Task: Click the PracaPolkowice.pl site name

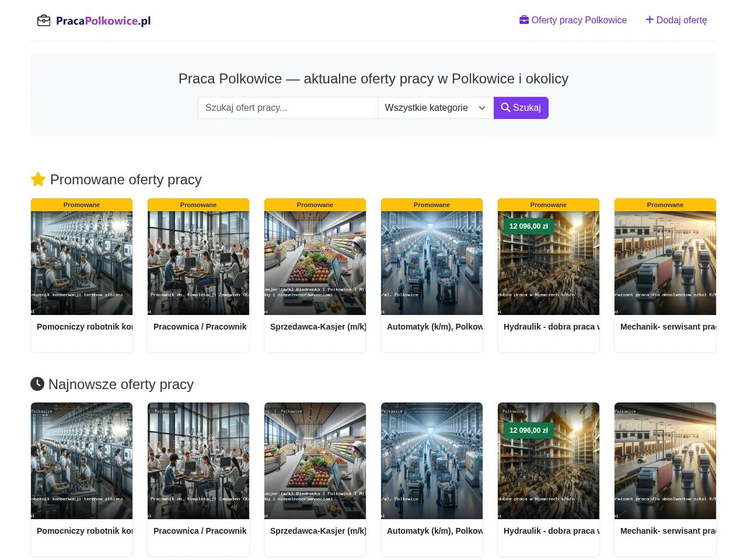Action: pyautogui.click(x=103, y=21)
